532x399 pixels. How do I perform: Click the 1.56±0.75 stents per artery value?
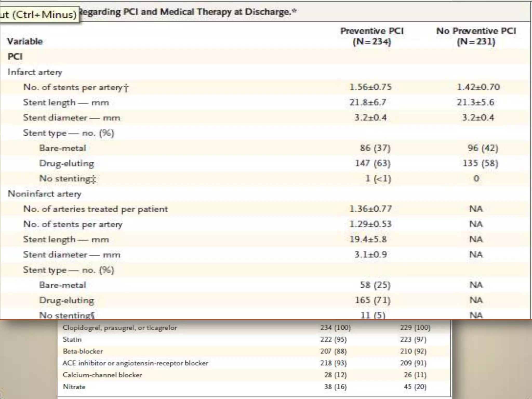click(370, 87)
